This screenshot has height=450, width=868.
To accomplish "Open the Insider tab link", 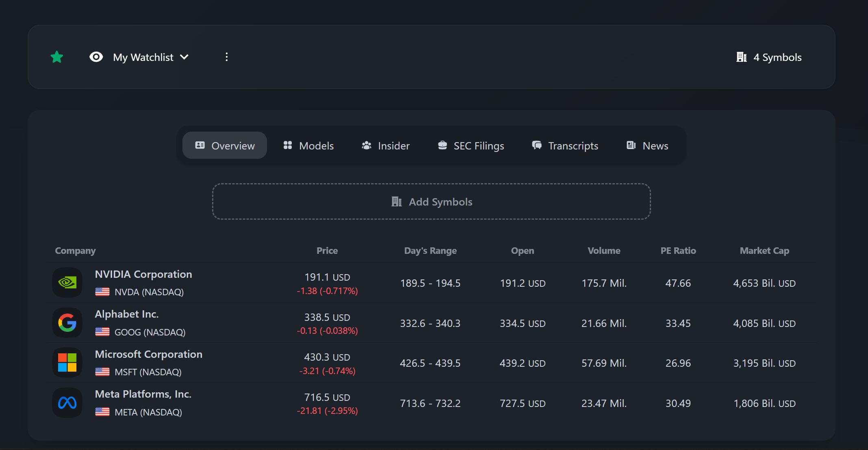I will coord(385,145).
